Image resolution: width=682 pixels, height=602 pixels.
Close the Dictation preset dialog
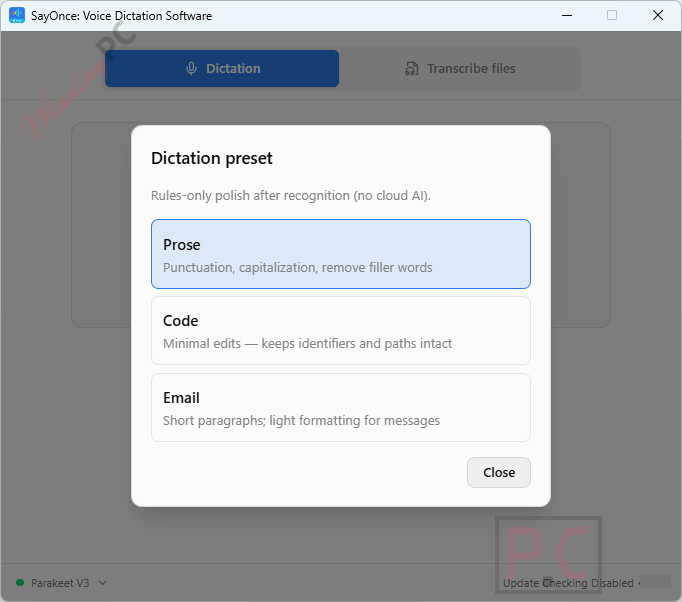pyautogui.click(x=498, y=472)
